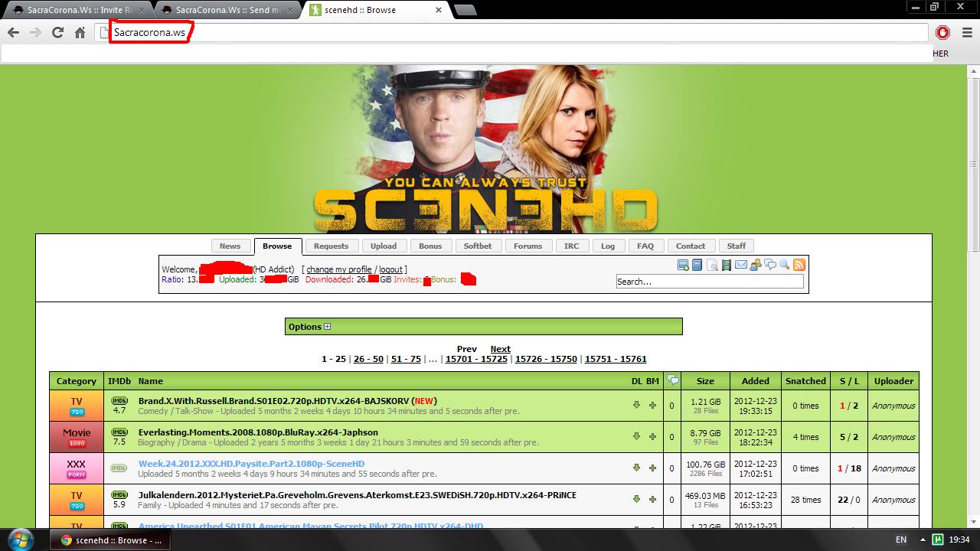The image size is (980, 551).
Task: Click the Chrome scenehd taskbar button
Action: click(x=110, y=540)
